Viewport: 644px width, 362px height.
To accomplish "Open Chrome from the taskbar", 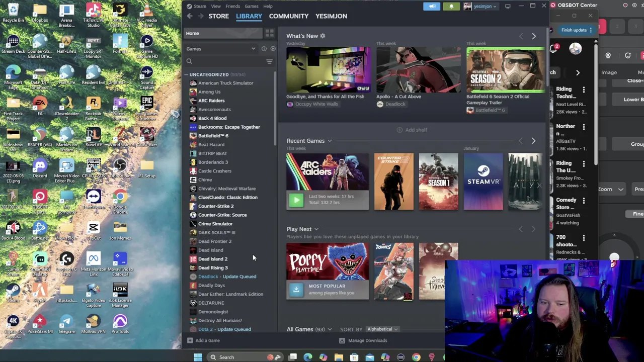I will click(x=416, y=357).
